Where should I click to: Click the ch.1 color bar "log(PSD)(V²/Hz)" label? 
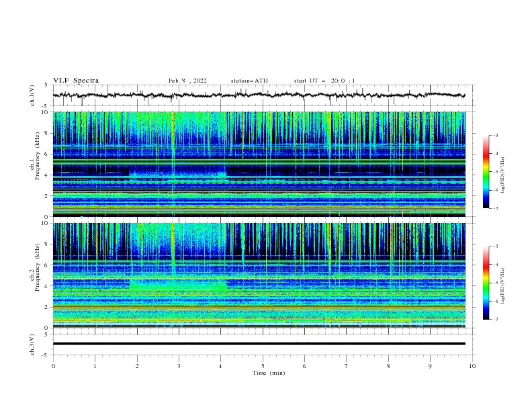click(503, 175)
